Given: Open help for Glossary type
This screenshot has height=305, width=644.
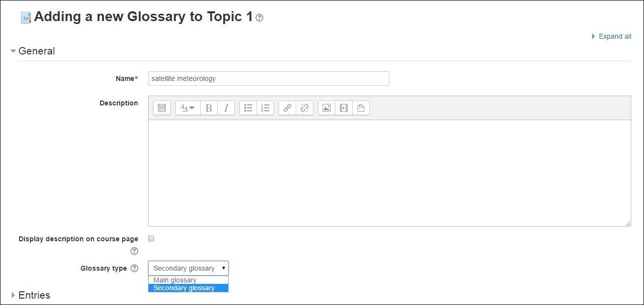Looking at the screenshot, I should point(134,268).
